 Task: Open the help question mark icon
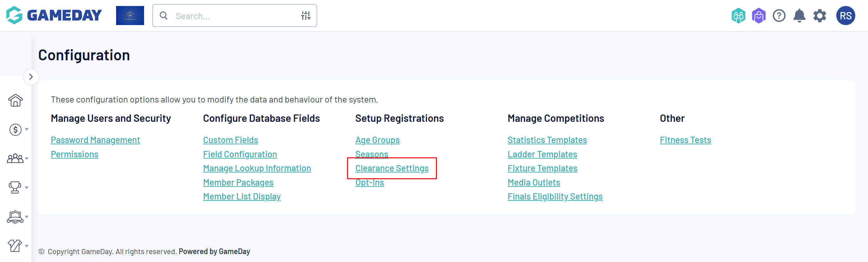coord(779,16)
